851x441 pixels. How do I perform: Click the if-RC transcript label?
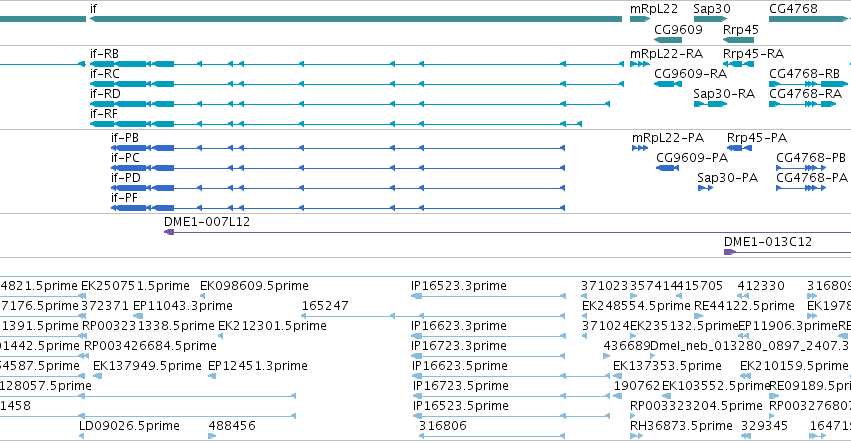(x=105, y=74)
